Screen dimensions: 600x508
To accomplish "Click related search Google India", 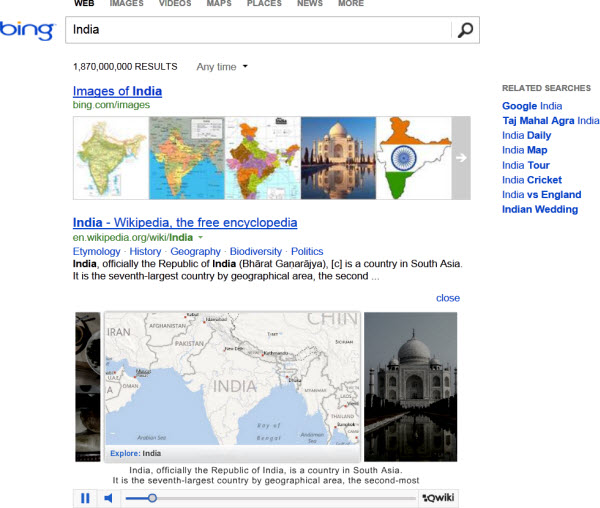I will [532, 106].
